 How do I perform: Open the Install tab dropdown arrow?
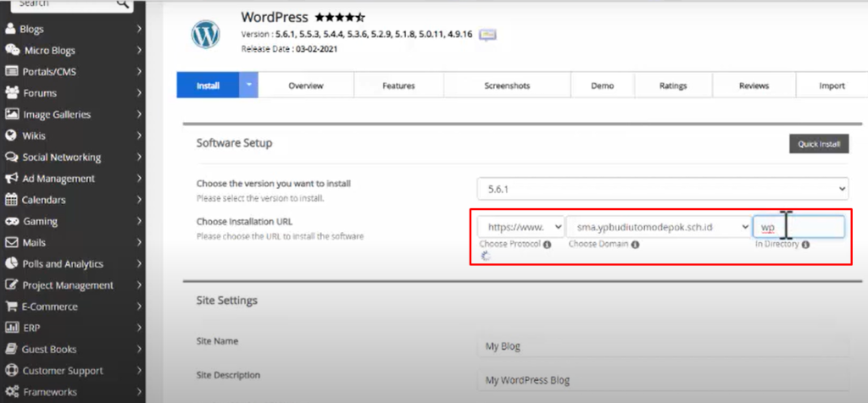point(249,86)
